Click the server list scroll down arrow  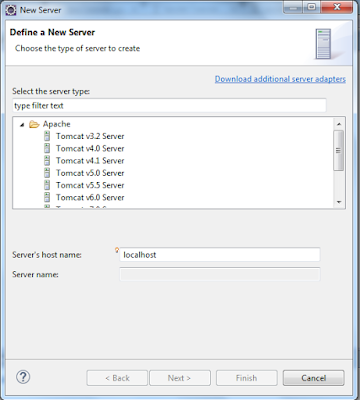[x=339, y=202]
